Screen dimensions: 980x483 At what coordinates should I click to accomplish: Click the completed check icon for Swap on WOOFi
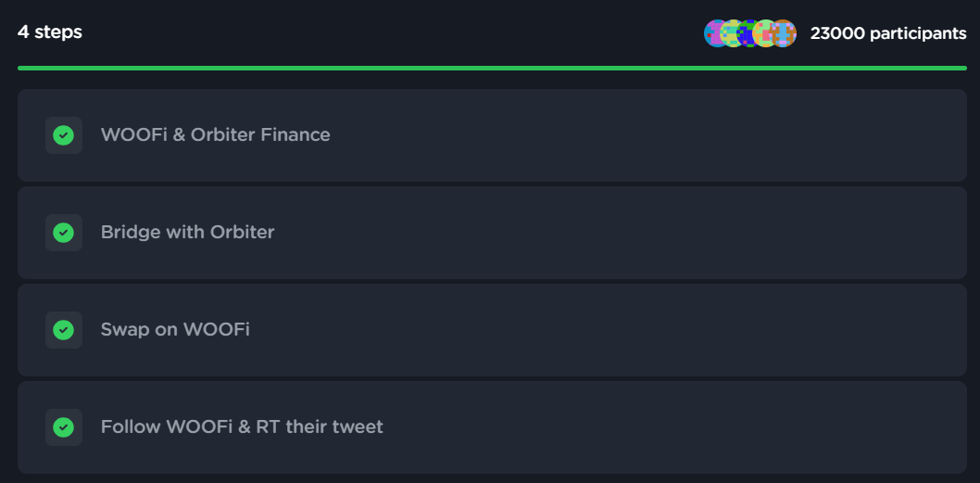pos(63,330)
